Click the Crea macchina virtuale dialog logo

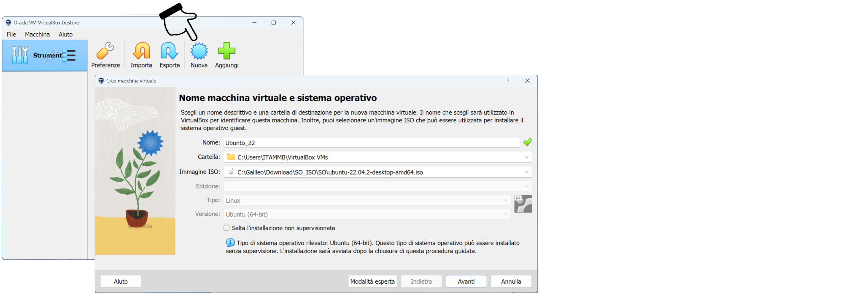click(x=101, y=80)
